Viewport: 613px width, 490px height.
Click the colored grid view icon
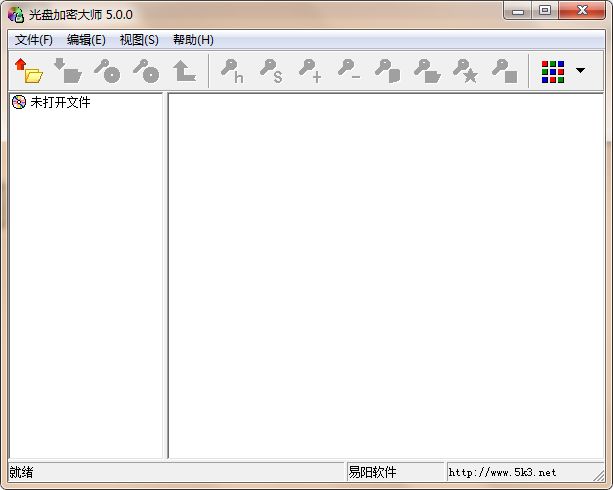coord(552,71)
